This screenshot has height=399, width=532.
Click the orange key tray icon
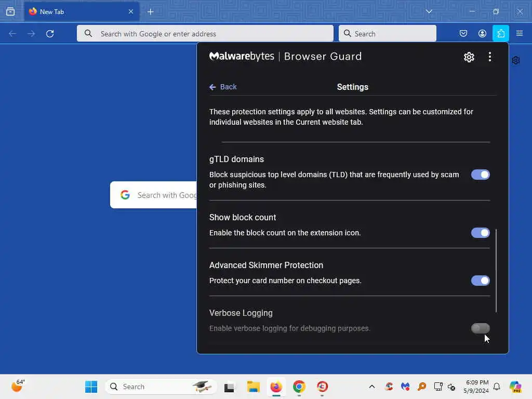coord(422,387)
